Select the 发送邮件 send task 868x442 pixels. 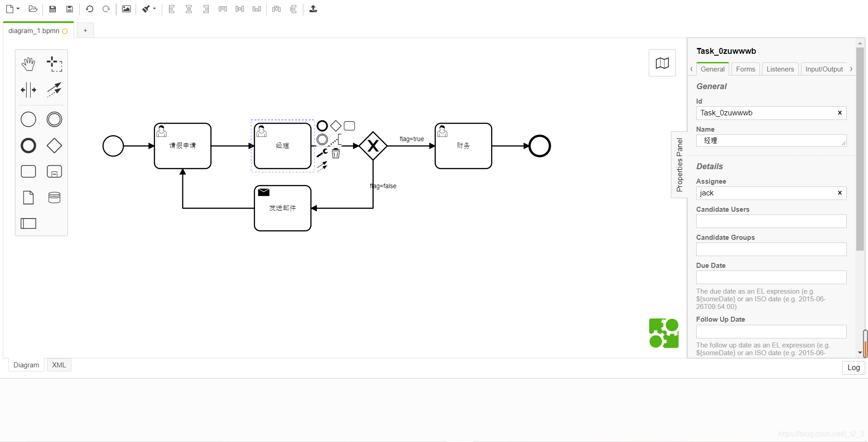tap(283, 208)
